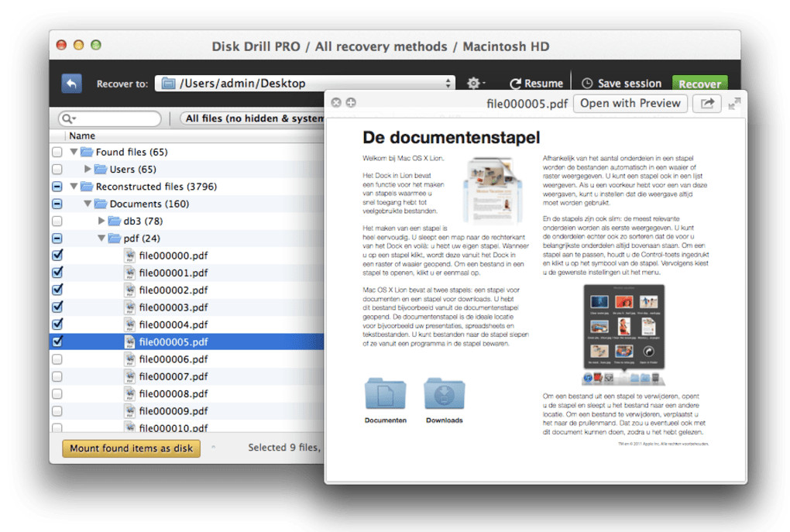Image resolution: width=790 pixels, height=532 pixels.
Task: Click the share icon in preview
Action: coord(707,103)
